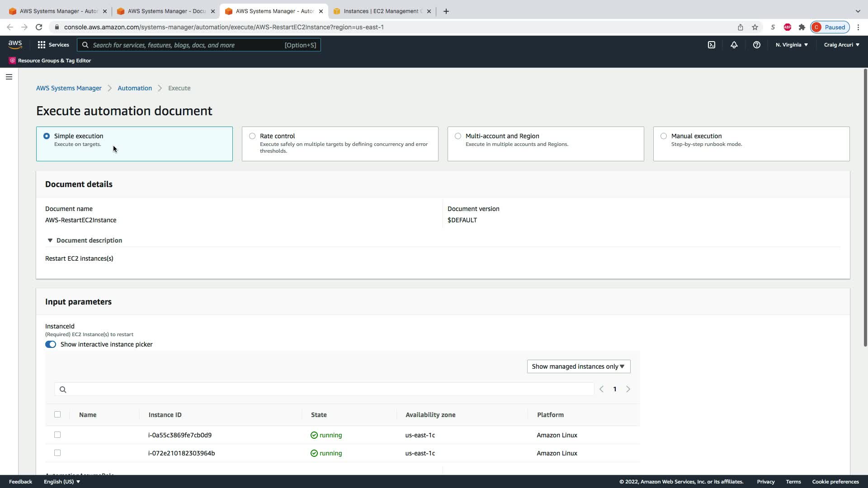868x488 pixels.
Task: Open the side navigation hamburger menu
Action: [9, 77]
